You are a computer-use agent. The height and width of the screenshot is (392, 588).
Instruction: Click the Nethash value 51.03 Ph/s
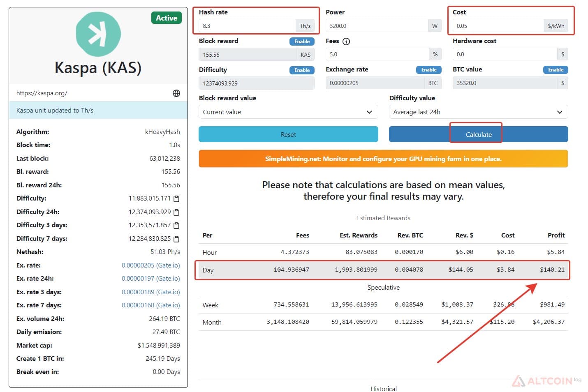tap(165, 252)
